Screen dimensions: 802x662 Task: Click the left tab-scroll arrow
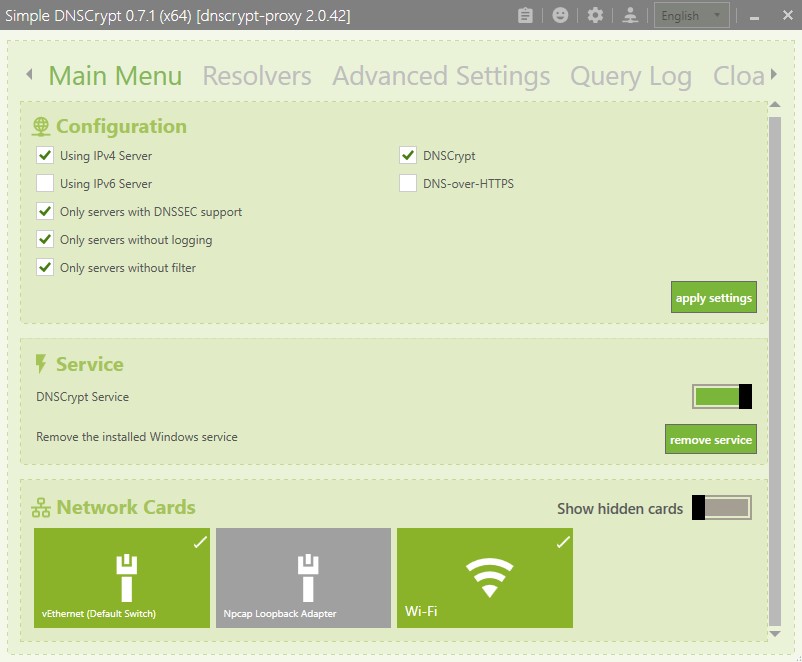(29, 75)
